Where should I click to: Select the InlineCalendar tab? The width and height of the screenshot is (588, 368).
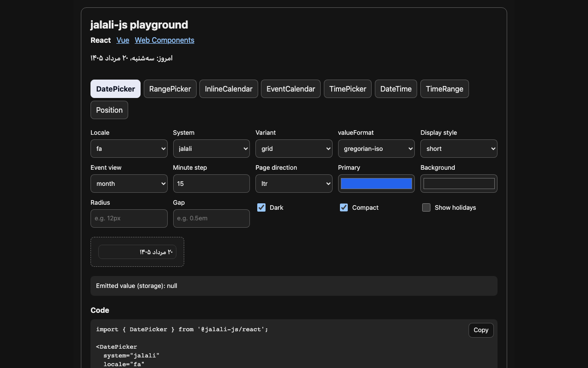pos(229,89)
